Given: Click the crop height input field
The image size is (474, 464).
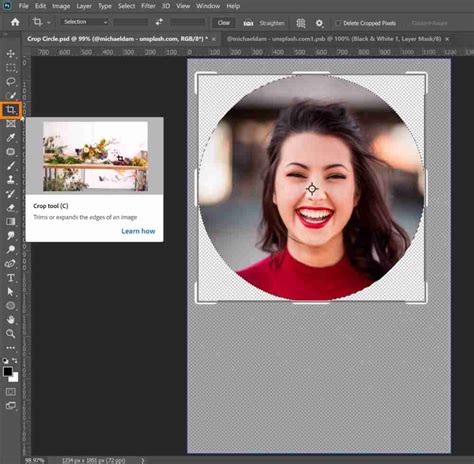Looking at the screenshot, I should tap(188, 22).
